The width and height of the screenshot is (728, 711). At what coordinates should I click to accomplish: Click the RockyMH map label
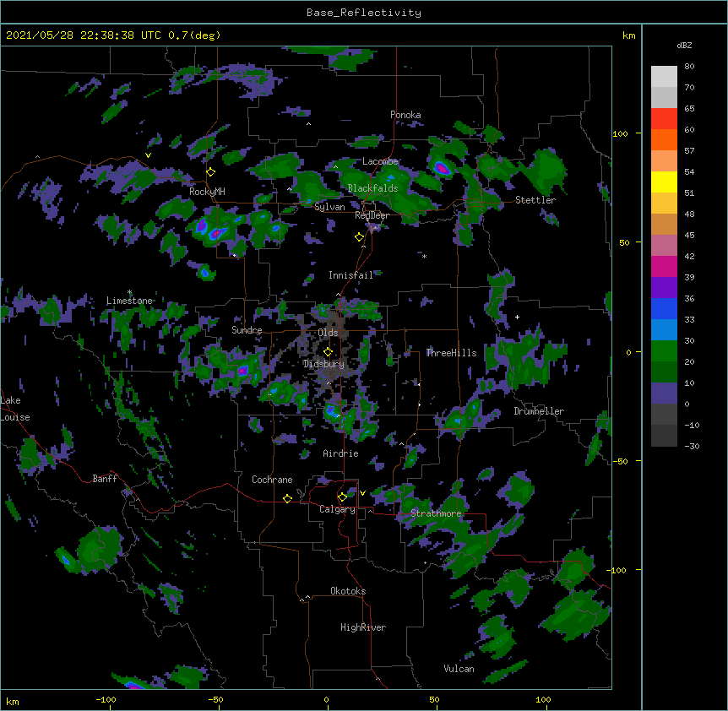click(207, 192)
